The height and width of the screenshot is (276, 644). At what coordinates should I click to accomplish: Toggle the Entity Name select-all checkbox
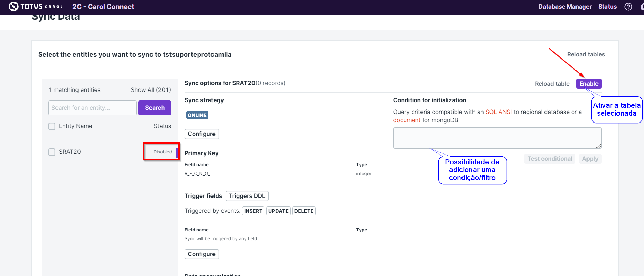click(52, 126)
